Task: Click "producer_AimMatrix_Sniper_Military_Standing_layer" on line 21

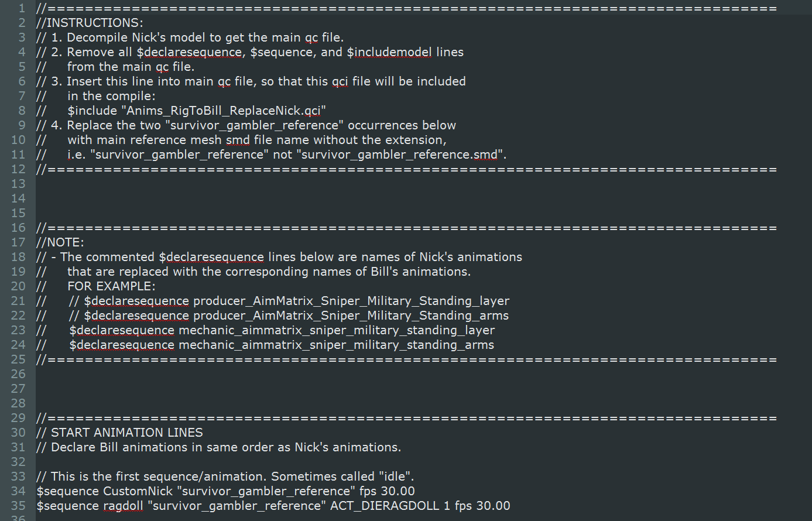Action: (x=351, y=301)
